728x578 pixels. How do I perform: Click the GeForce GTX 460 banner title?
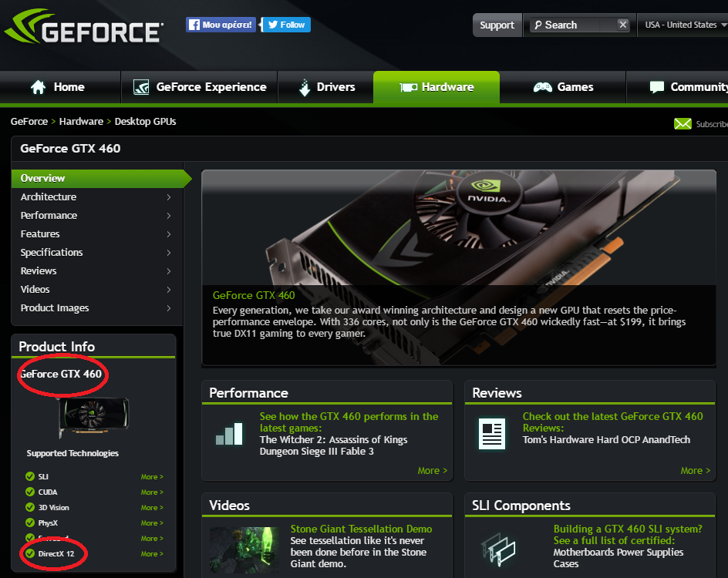tap(254, 295)
